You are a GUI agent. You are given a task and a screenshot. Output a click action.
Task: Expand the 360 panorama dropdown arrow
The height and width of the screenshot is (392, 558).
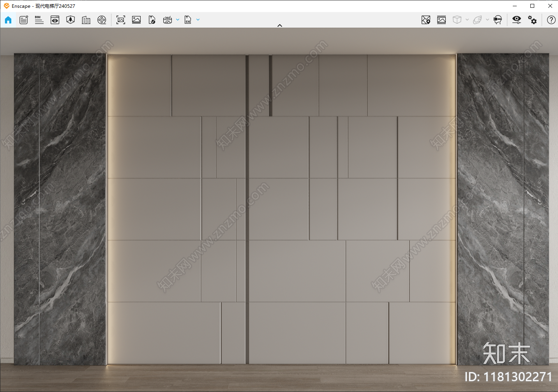click(x=178, y=19)
